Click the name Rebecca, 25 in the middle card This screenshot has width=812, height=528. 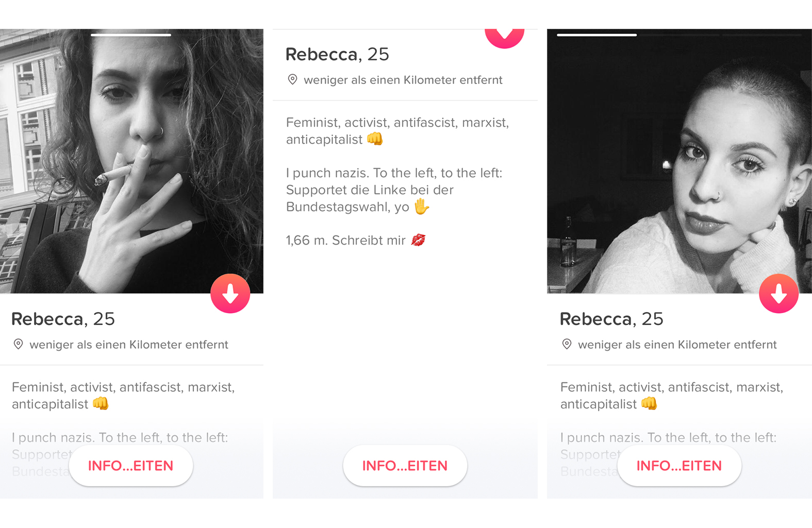click(x=337, y=54)
